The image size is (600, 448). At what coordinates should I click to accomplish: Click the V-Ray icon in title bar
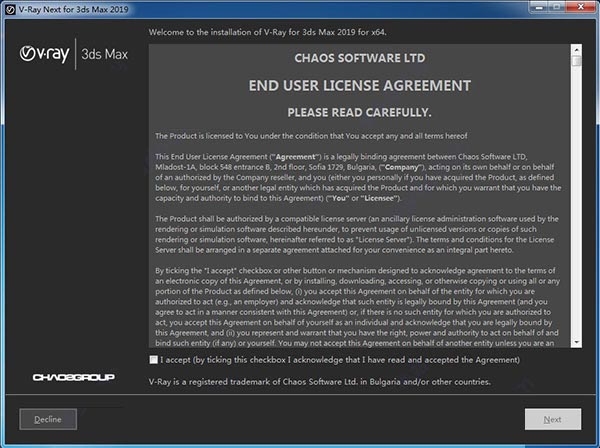tap(10, 9)
